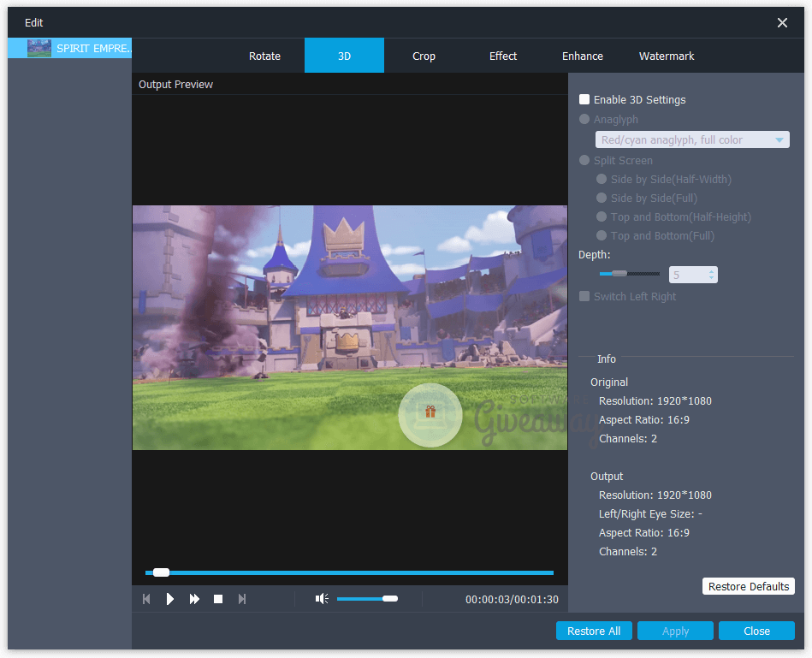Viewport: 812px width, 658px height.
Task: Pick Top and Bottom(Half-Height) option
Action: pyautogui.click(x=602, y=217)
